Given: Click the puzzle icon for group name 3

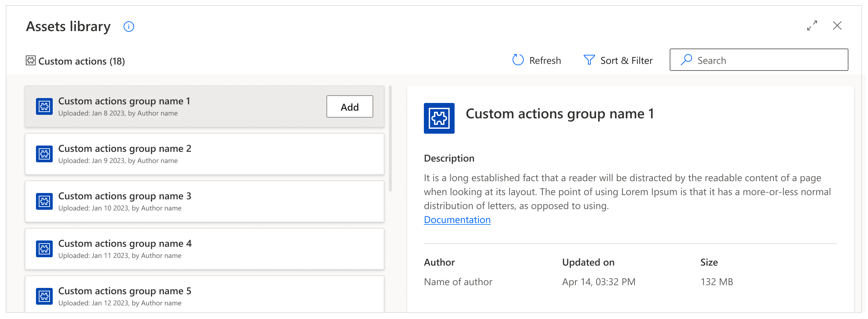Looking at the screenshot, I should coord(44,201).
